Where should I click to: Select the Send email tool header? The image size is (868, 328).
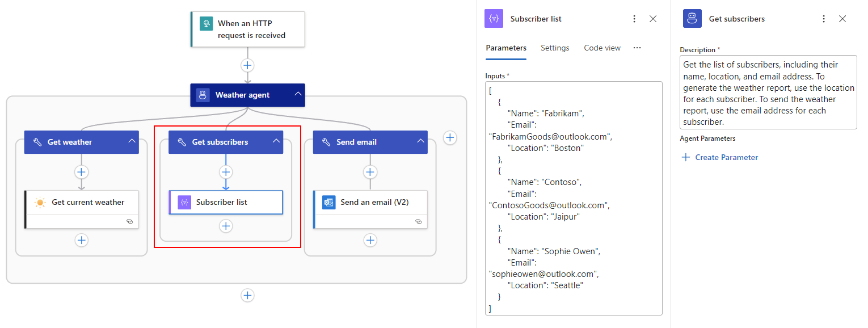coord(370,142)
